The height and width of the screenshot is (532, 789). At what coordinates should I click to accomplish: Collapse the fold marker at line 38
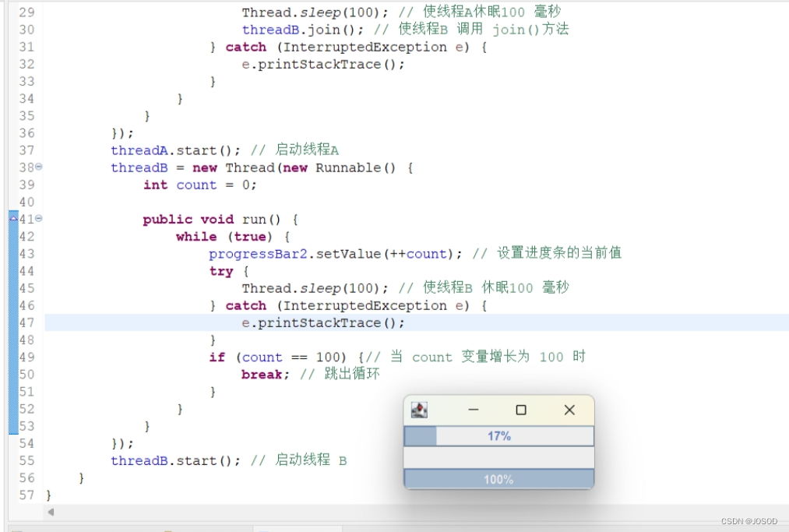(x=39, y=167)
